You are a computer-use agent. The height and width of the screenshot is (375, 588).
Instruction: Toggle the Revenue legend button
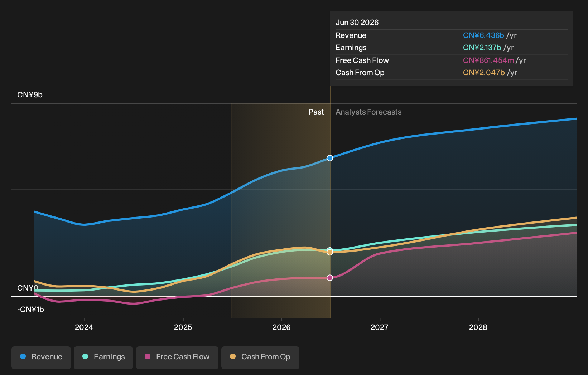41,357
